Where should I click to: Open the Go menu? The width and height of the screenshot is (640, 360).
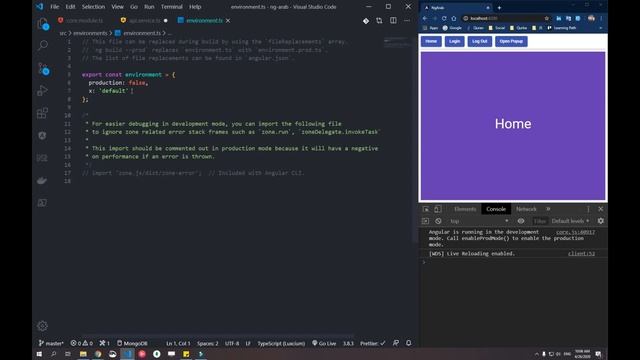[x=134, y=7]
